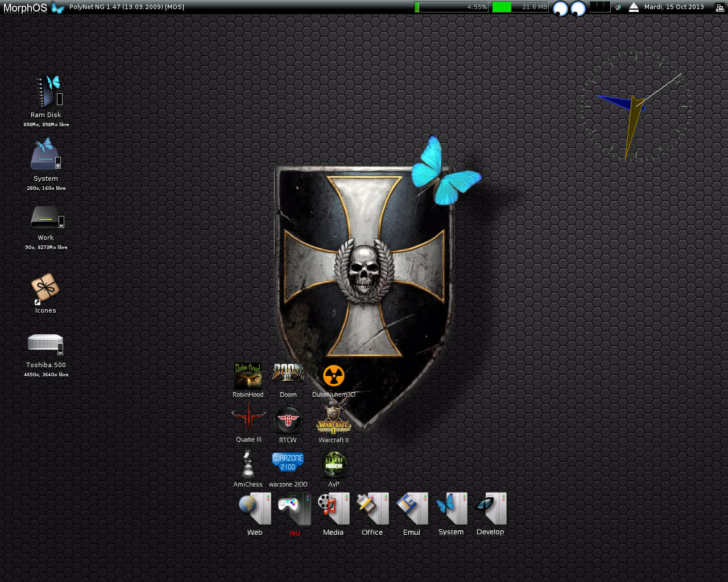Click the Ram Disk size text 898Mo libre

tap(46, 124)
